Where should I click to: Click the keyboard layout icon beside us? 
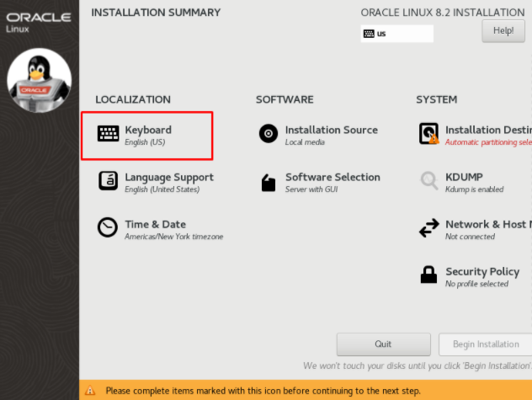coord(369,34)
